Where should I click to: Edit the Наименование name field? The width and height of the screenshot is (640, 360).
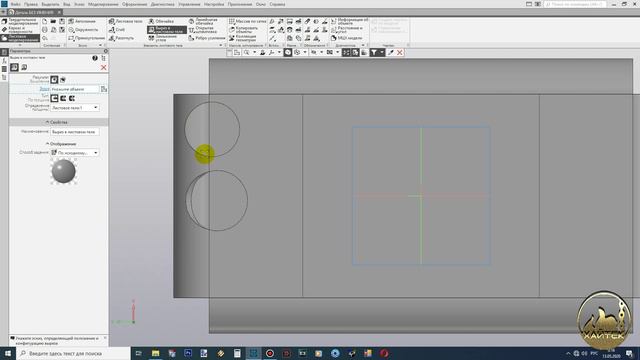tap(75, 132)
